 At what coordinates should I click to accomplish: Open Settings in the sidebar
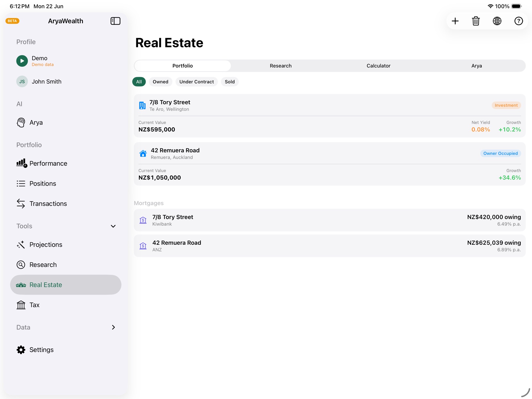(x=66, y=350)
